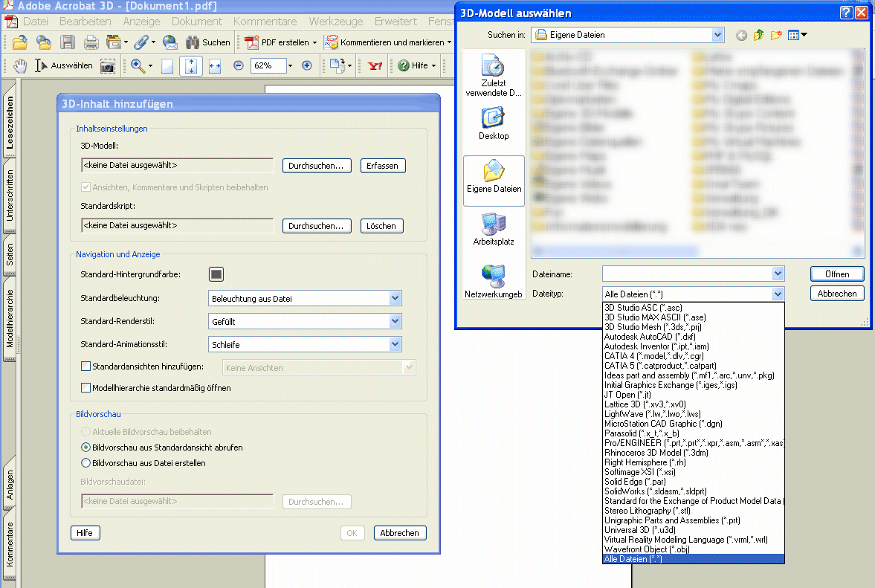Select Bildvorschau aus Standardansicht abrufen

click(x=86, y=448)
